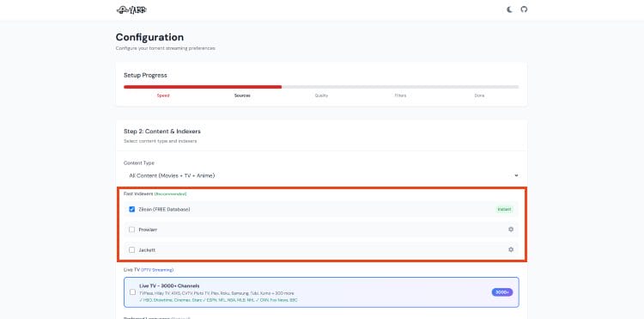Open Prowlarr settings gear icon
The width and height of the screenshot is (644, 319).
pos(511,230)
